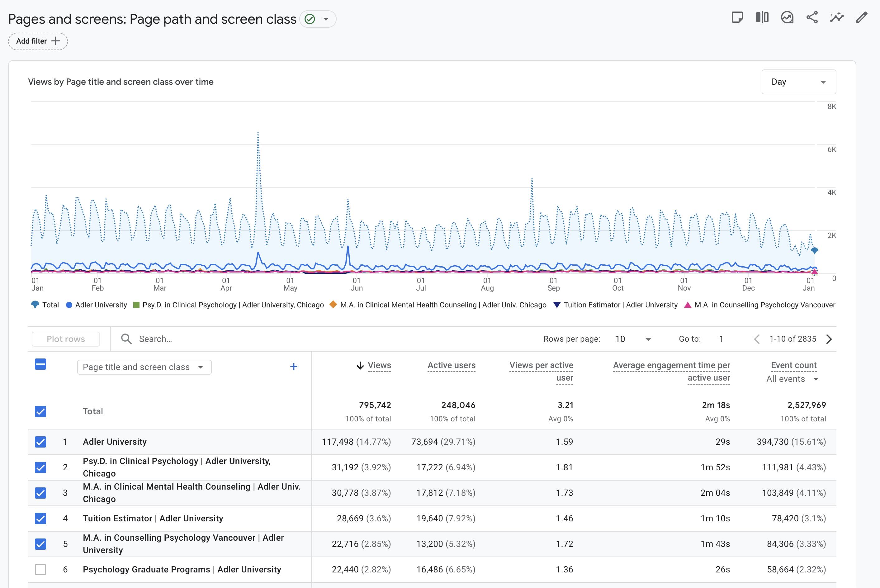Open the Day granularity dropdown
The width and height of the screenshot is (880, 588).
point(798,82)
